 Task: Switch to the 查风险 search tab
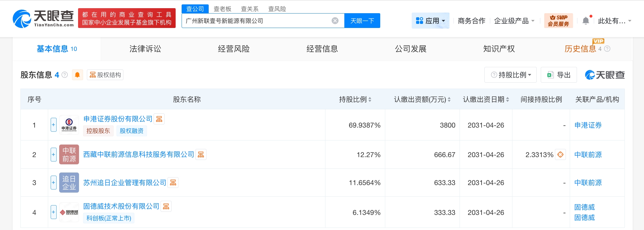[277, 9]
